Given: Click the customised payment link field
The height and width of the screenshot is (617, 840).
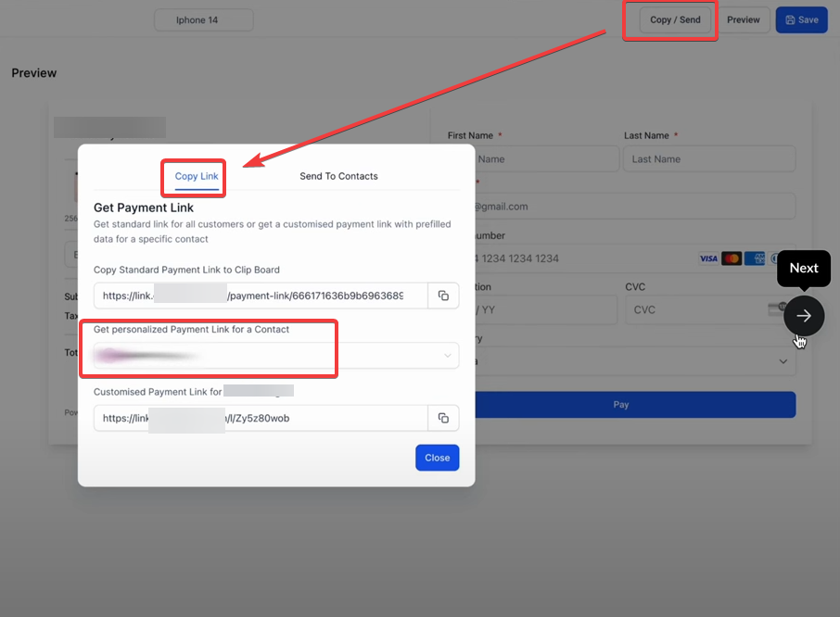Looking at the screenshot, I should (x=261, y=418).
